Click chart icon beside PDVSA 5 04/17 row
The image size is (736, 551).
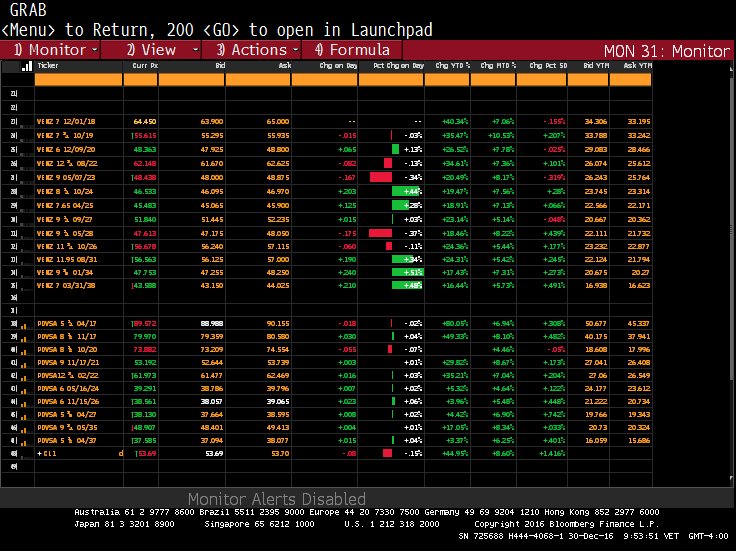pyautogui.click(x=24, y=324)
